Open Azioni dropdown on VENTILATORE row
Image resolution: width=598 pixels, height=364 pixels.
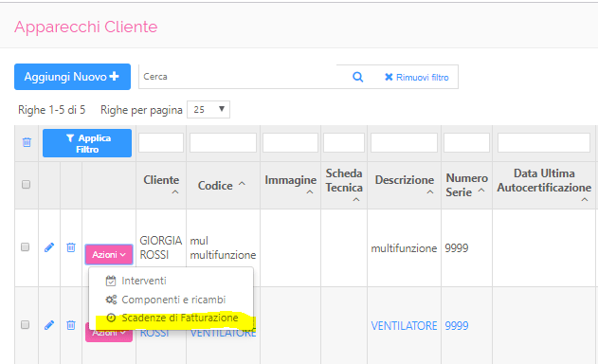pyautogui.click(x=109, y=333)
